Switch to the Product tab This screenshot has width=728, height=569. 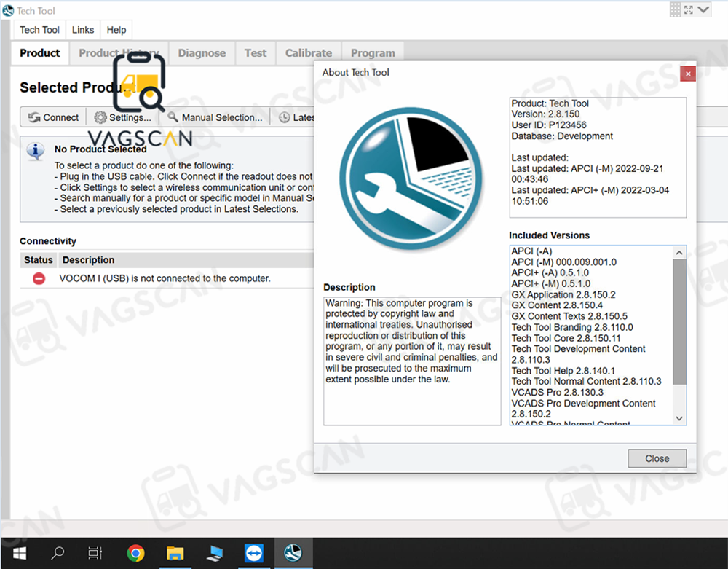click(x=40, y=53)
